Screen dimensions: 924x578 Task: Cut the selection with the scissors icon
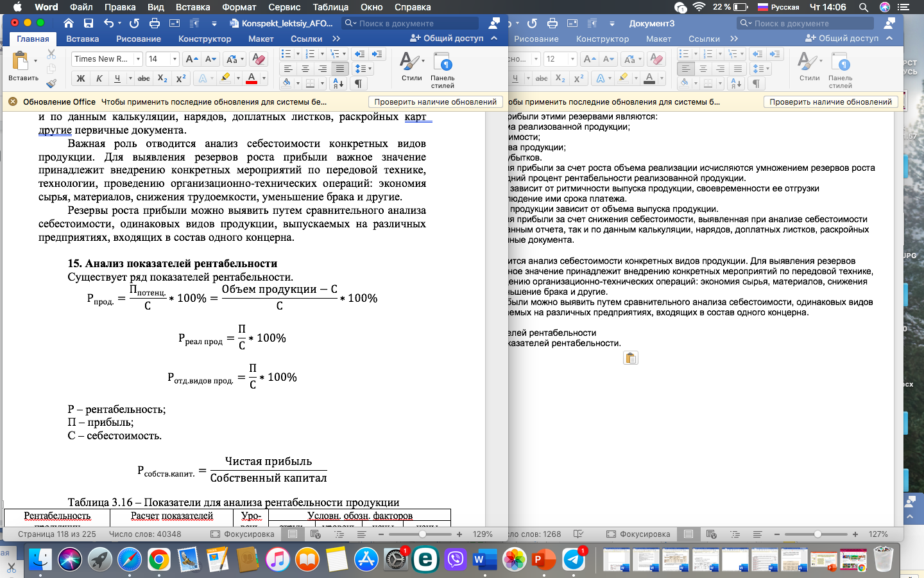point(51,55)
